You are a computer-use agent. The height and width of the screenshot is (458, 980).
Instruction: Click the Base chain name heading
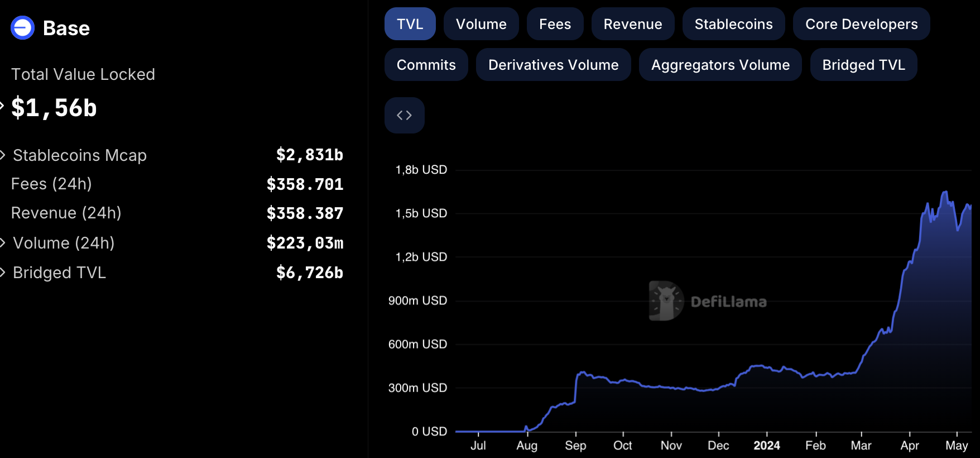(x=66, y=28)
